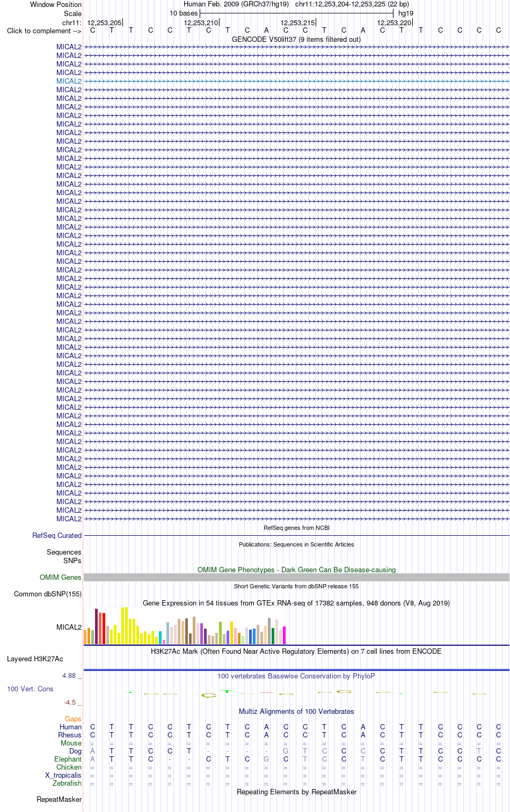The height and width of the screenshot is (812, 510).
Task: Select the 'Short Genetic Variants from dbSNP' title
Action: click(296, 586)
